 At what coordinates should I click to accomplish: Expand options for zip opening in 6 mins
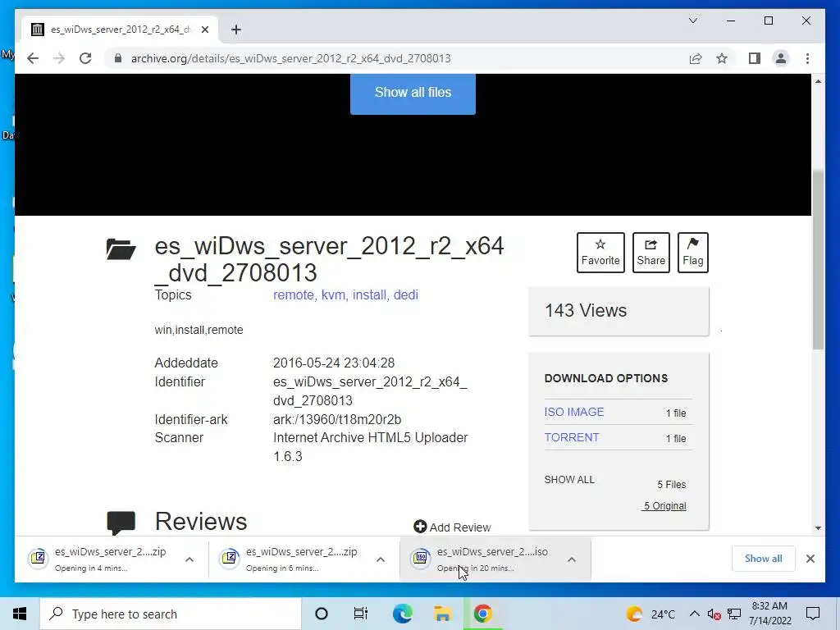click(x=381, y=559)
